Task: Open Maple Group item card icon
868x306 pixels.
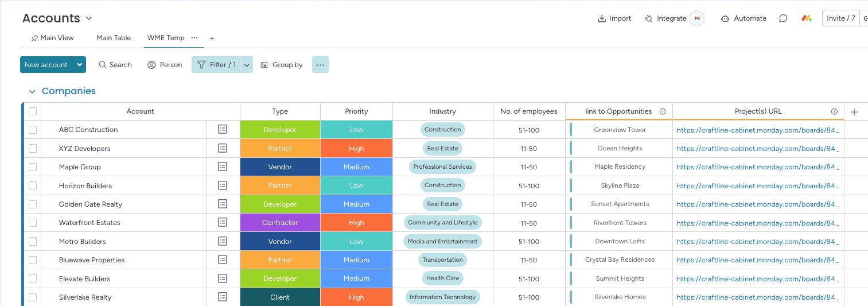Action: (223, 167)
